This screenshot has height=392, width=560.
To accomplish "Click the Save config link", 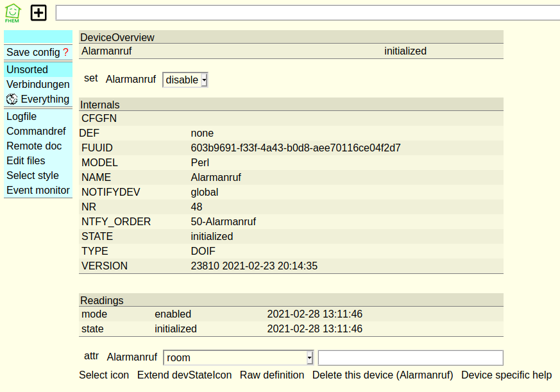I will 33,52.
